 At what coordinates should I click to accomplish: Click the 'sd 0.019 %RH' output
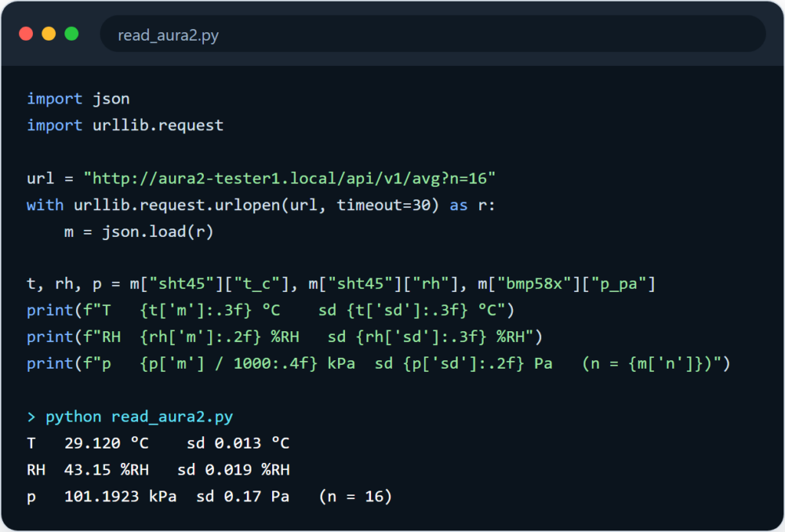(233, 469)
